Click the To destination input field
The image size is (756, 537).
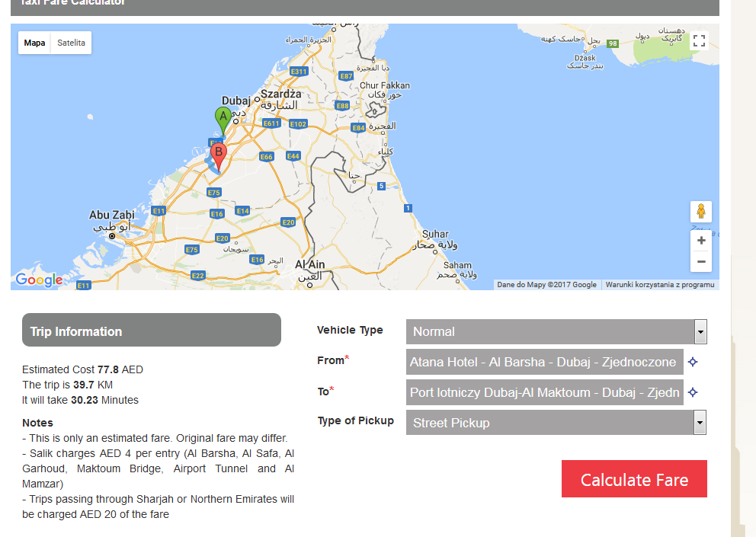tap(545, 392)
